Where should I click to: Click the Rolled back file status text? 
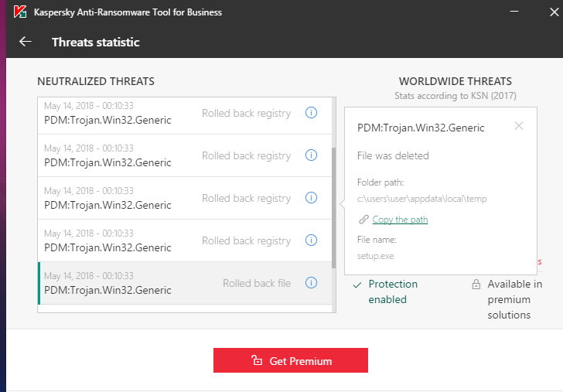pos(257,283)
